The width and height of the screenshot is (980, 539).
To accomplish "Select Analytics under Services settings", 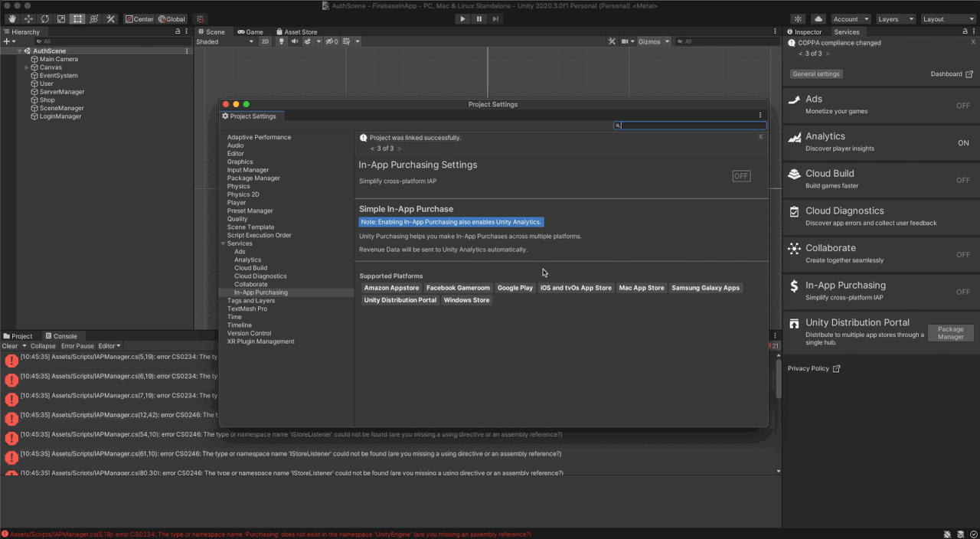I will tap(247, 260).
